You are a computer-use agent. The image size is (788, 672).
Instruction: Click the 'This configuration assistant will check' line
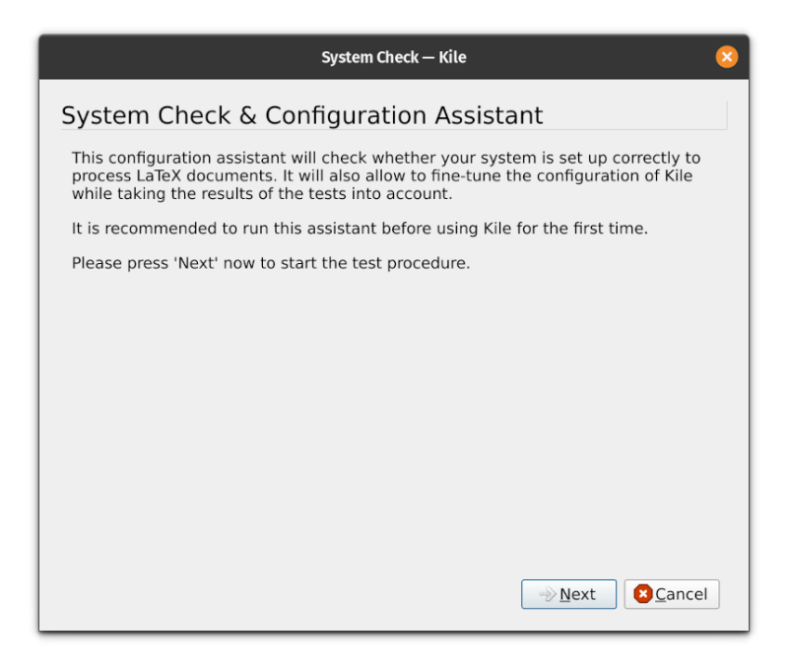[386, 159]
